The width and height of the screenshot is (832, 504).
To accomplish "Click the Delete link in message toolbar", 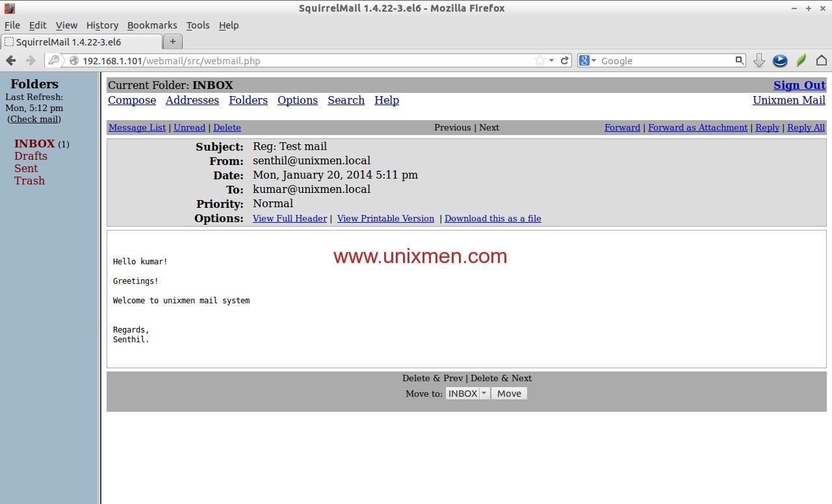I will (x=227, y=127).
